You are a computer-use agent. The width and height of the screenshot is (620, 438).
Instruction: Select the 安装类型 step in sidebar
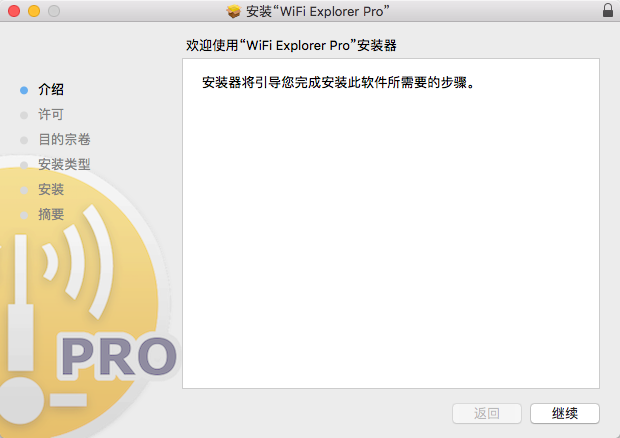point(64,164)
